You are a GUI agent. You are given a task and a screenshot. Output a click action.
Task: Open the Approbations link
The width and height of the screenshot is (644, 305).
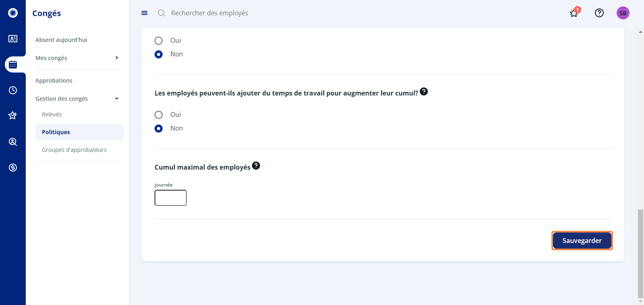pos(54,81)
